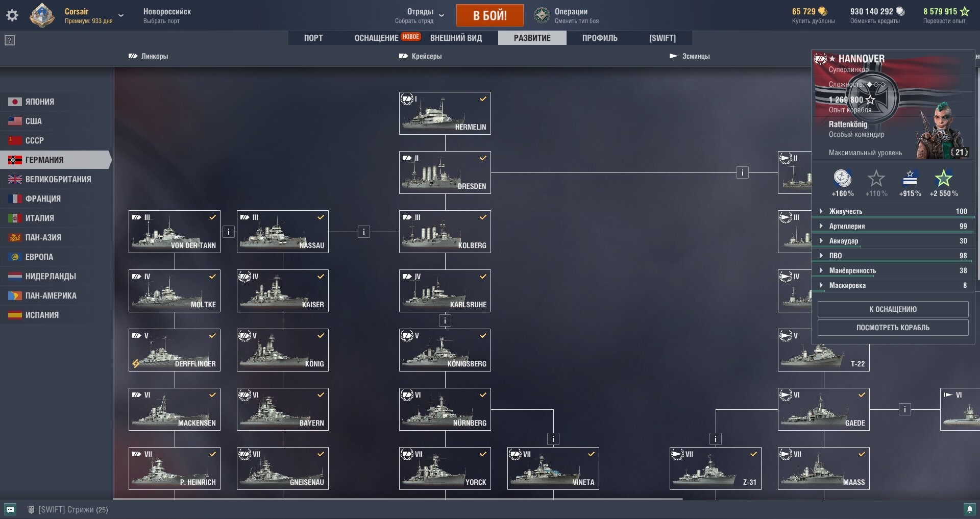
Task: Click the К ОСНАЩЕНИЮ button
Action: tap(893, 309)
